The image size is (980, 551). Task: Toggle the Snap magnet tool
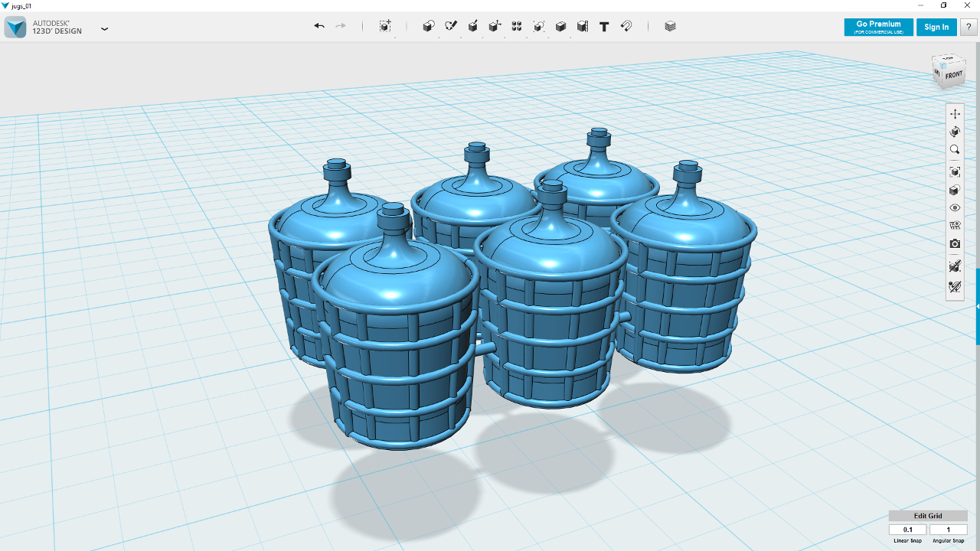(626, 26)
